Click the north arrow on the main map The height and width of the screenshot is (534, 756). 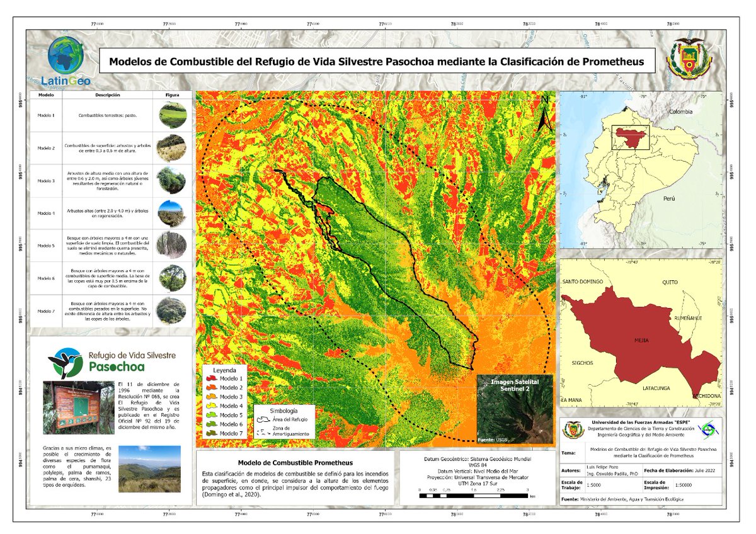pos(546,113)
